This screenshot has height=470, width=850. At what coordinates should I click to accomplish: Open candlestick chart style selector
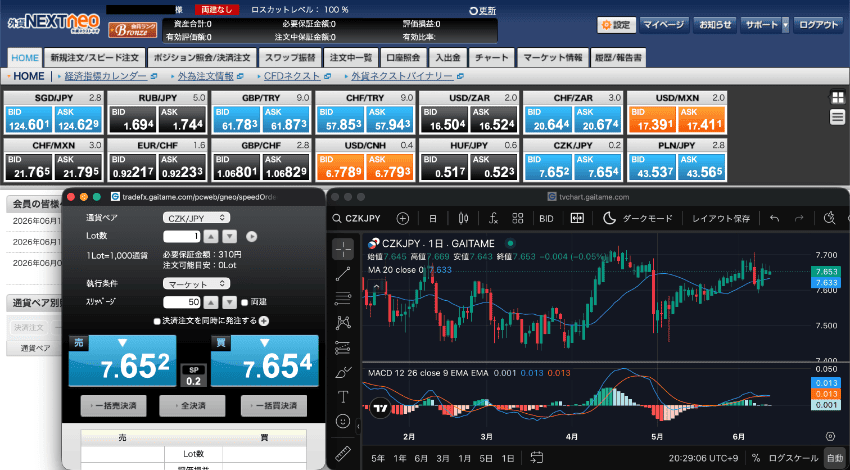(463, 218)
